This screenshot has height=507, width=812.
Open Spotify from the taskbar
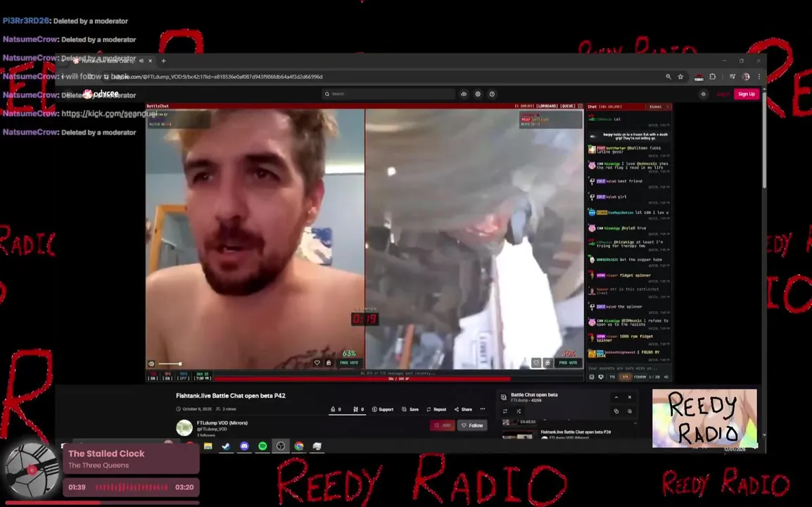(262, 446)
